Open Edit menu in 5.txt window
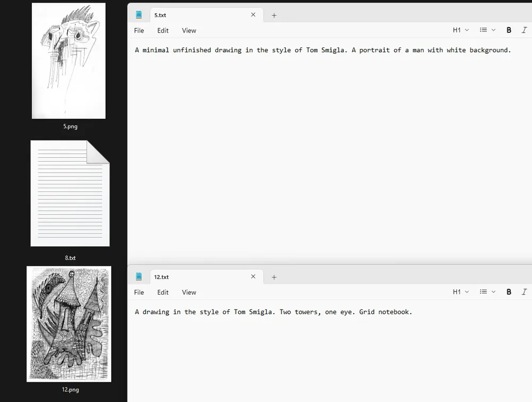 click(x=163, y=30)
